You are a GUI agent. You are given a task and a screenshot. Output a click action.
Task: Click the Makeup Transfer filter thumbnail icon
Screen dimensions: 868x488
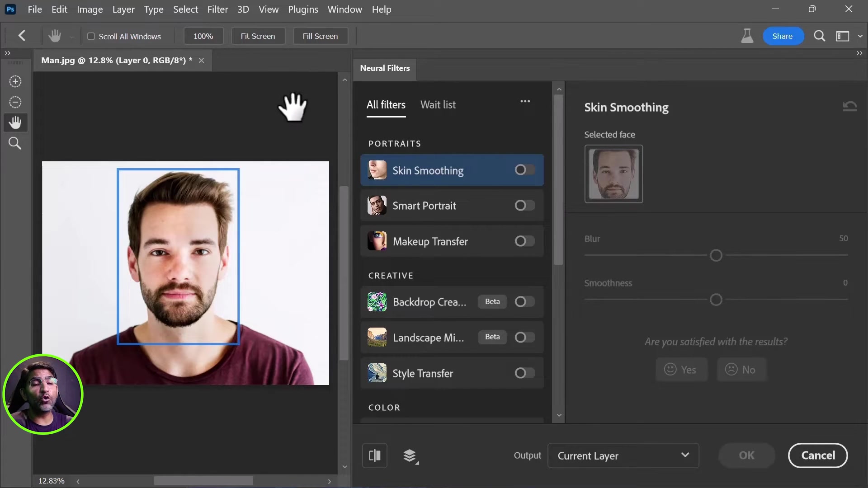coord(377,241)
